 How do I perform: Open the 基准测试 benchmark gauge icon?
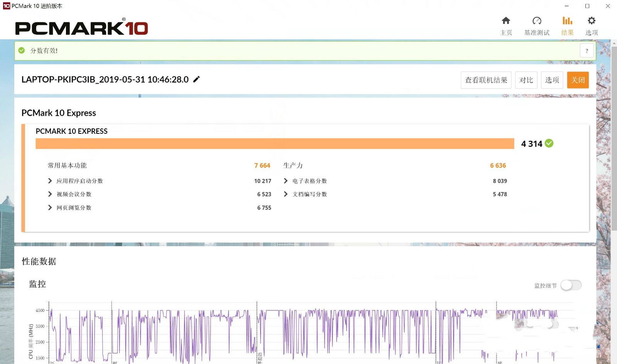click(x=537, y=20)
